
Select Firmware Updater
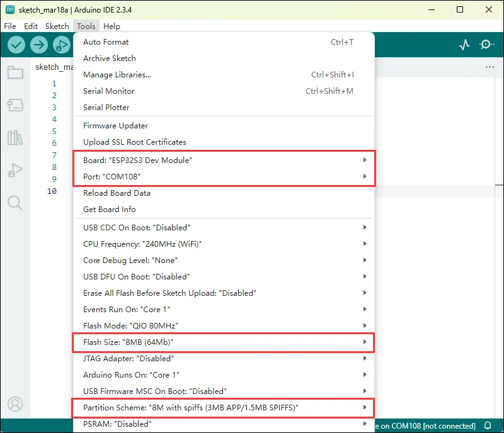coord(224,126)
